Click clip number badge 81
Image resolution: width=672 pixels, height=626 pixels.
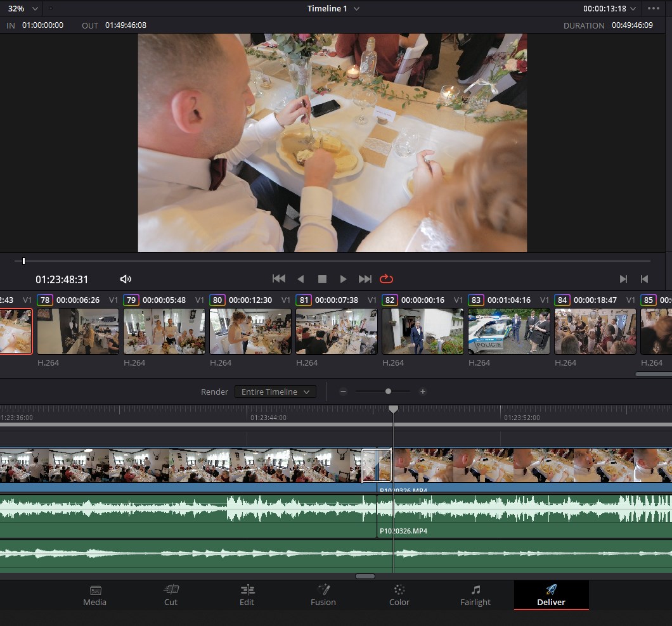(304, 300)
